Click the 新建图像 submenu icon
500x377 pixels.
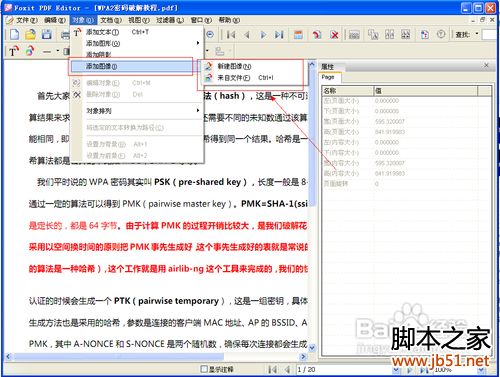208,66
